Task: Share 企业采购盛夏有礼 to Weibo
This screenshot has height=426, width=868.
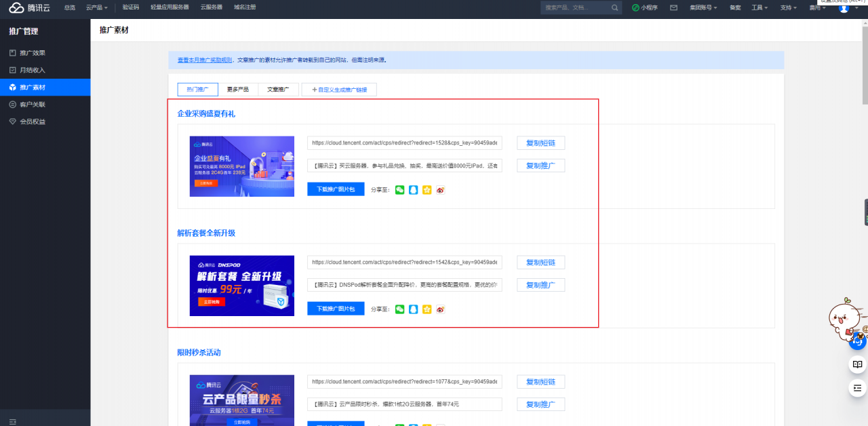Action: (x=441, y=190)
